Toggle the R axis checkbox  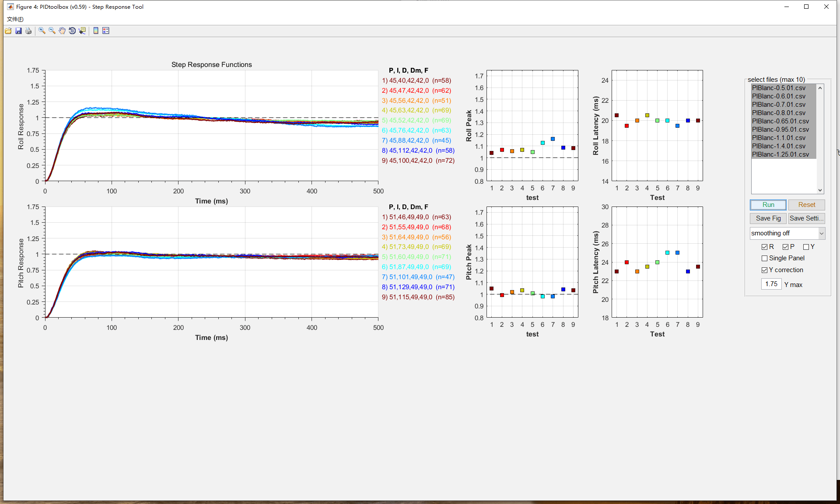pos(764,247)
